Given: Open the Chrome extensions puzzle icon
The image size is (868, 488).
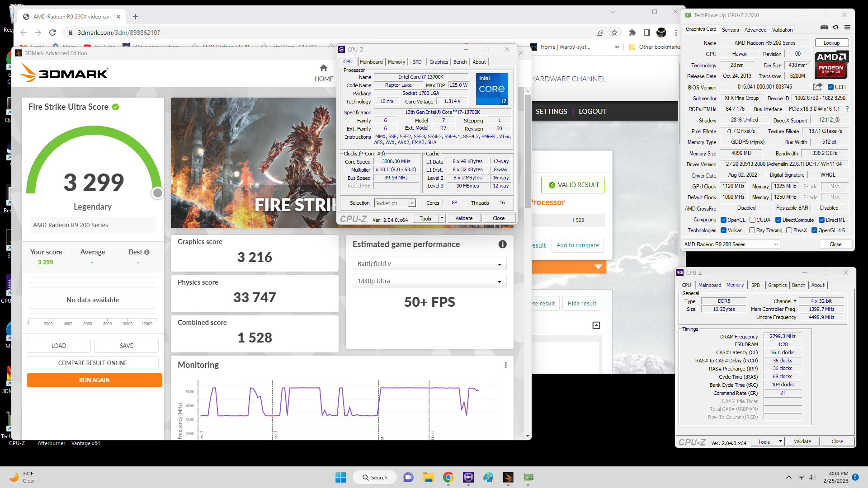Looking at the screenshot, I should (632, 33).
